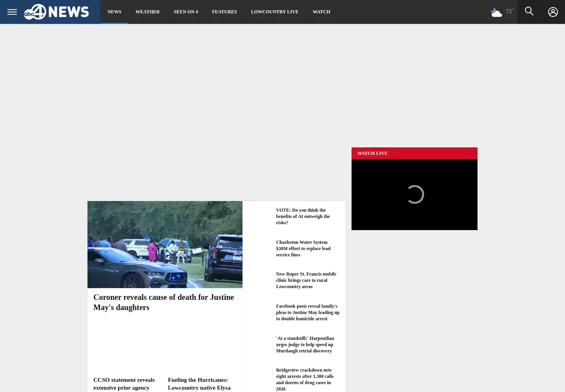Screen dimensions: 565x392
Task: Read Charleston Water System lead lines story
Action: click(303, 249)
